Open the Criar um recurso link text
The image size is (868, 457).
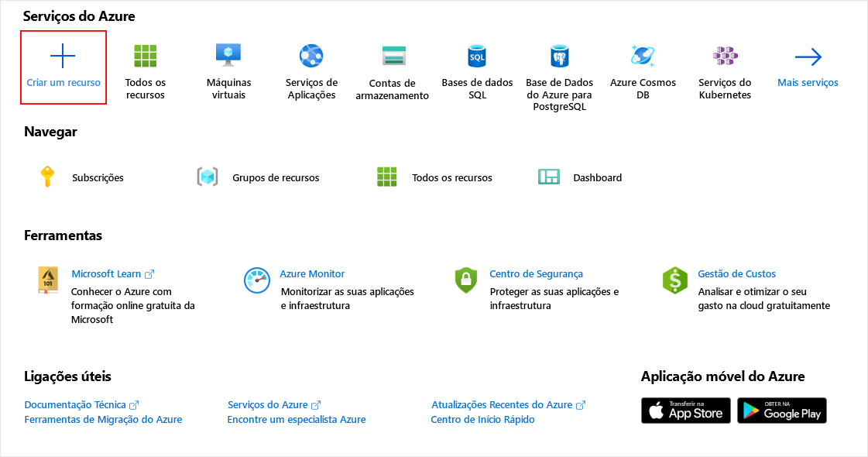pos(63,83)
